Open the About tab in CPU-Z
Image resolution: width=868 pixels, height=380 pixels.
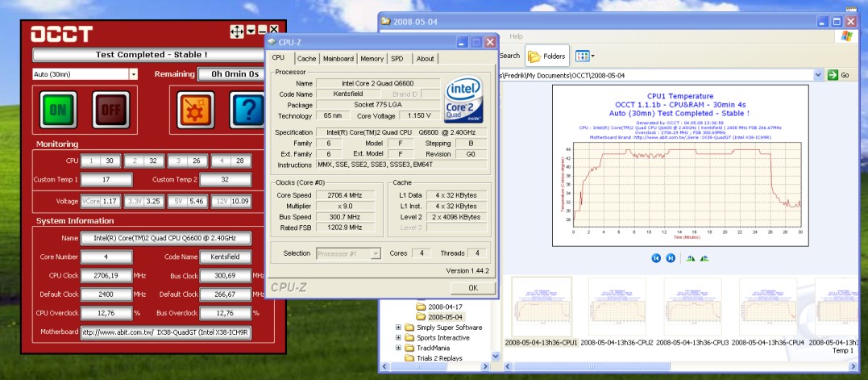tap(426, 59)
